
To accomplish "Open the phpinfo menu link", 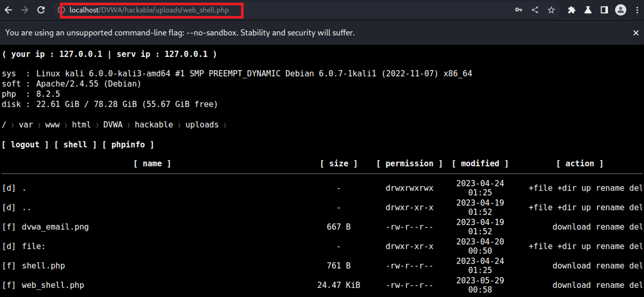I will click(128, 144).
